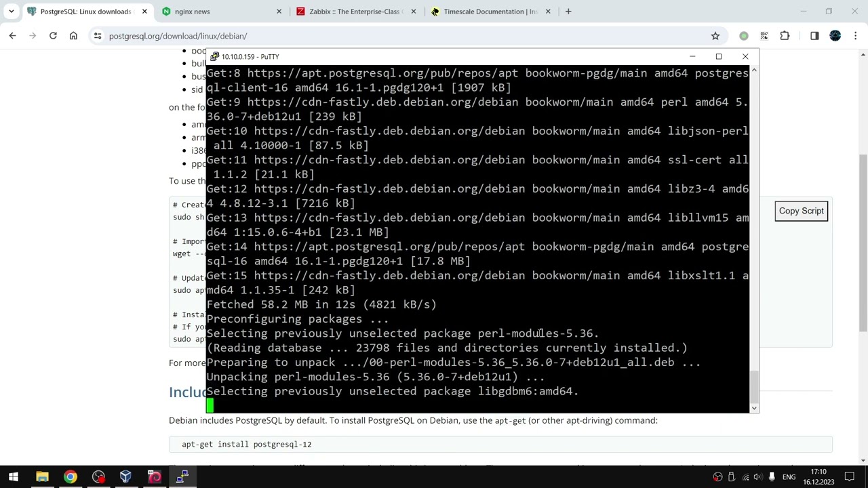This screenshot has width=868, height=488.
Task: Click the PuTTY title bar text
Action: 250,57
